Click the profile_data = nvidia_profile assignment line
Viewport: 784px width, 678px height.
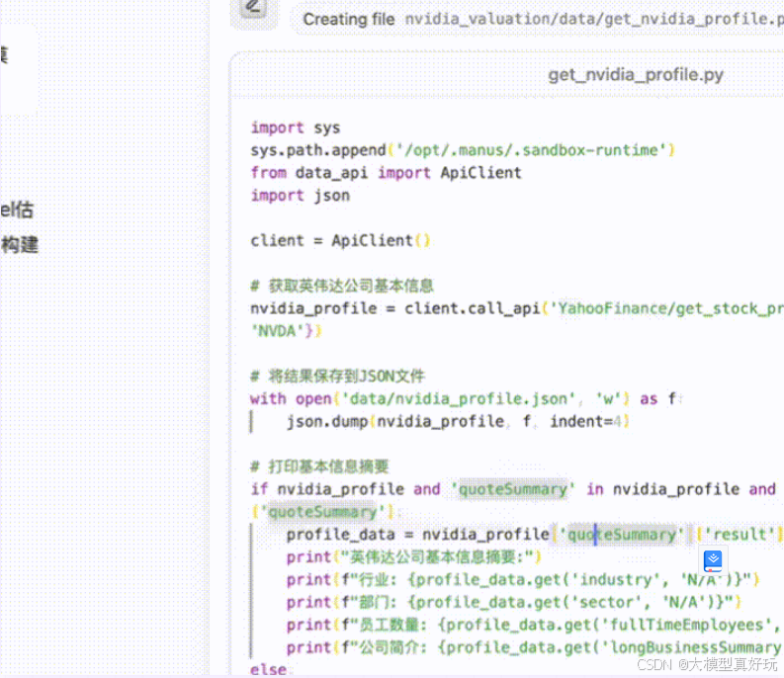[x=535, y=535]
